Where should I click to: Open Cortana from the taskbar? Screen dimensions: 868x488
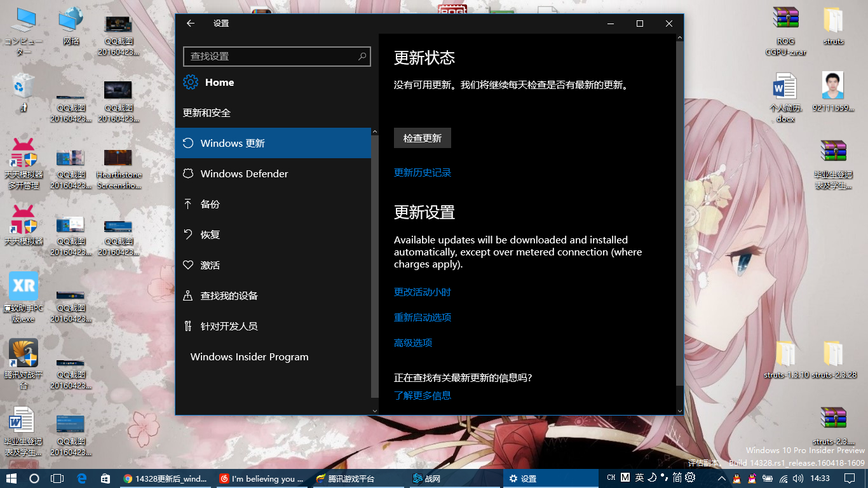(x=34, y=478)
